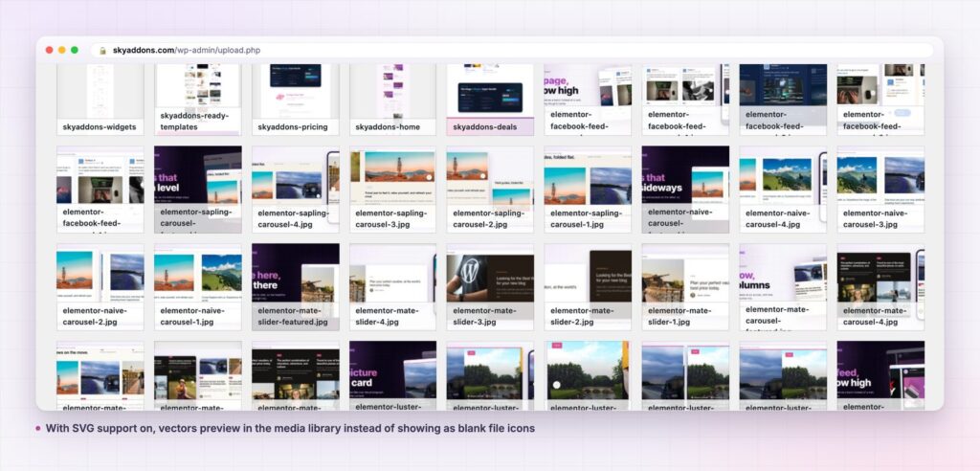Open elementor-mate-slider-3.jpg with WordPress shirt

491,287
